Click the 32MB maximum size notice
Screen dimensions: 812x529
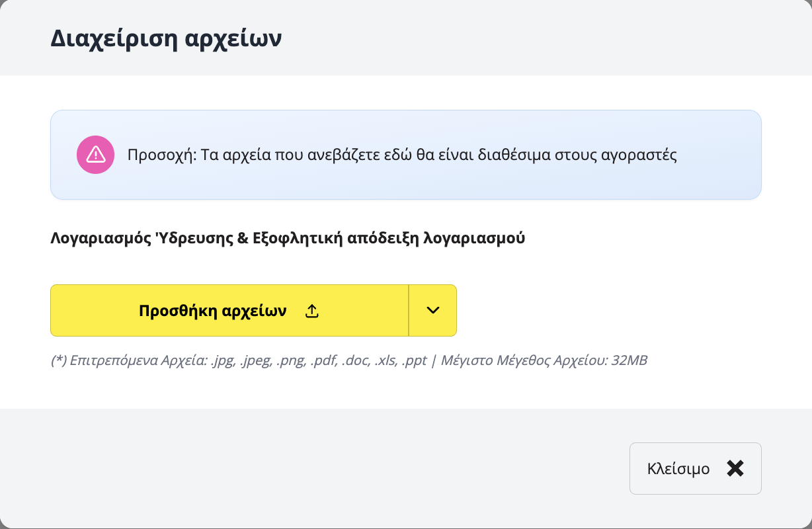(x=622, y=360)
